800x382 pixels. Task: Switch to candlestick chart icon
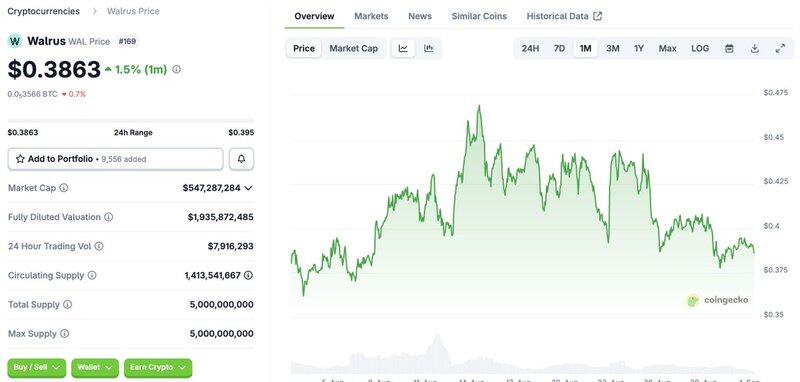pos(429,48)
